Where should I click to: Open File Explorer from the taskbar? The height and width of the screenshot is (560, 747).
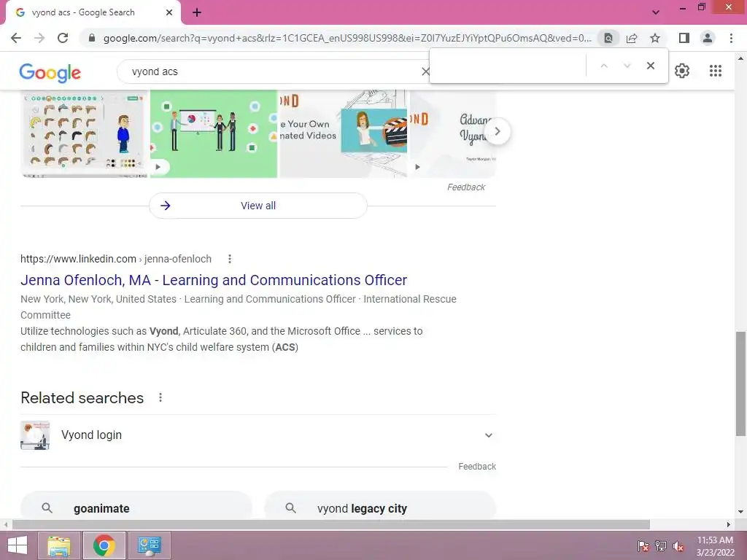pyautogui.click(x=58, y=545)
